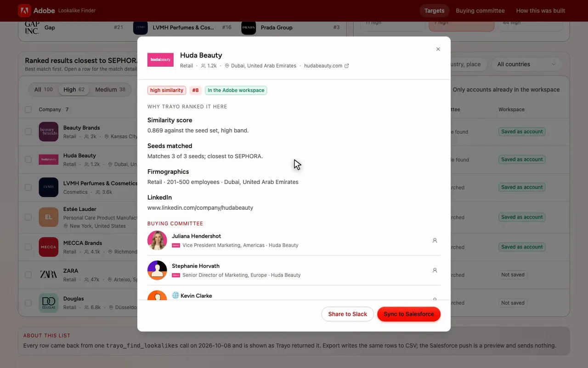Click the ZARA logo in the results list
The image size is (588, 368).
click(x=48, y=275)
